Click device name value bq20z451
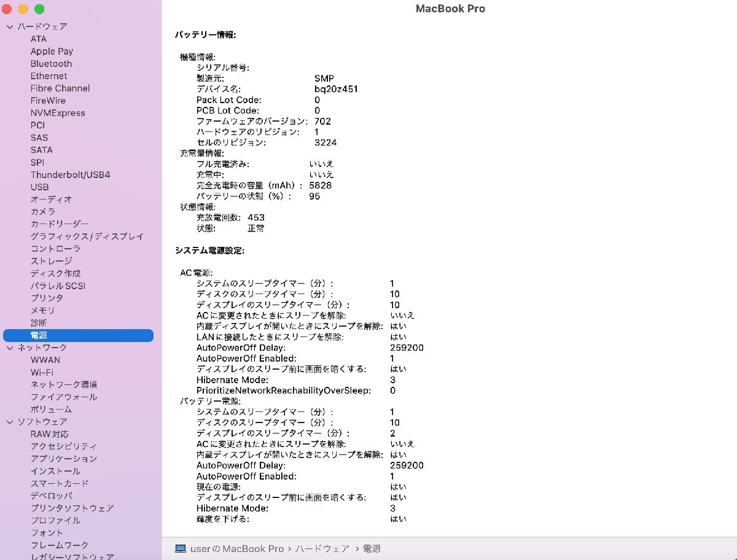 (x=336, y=89)
